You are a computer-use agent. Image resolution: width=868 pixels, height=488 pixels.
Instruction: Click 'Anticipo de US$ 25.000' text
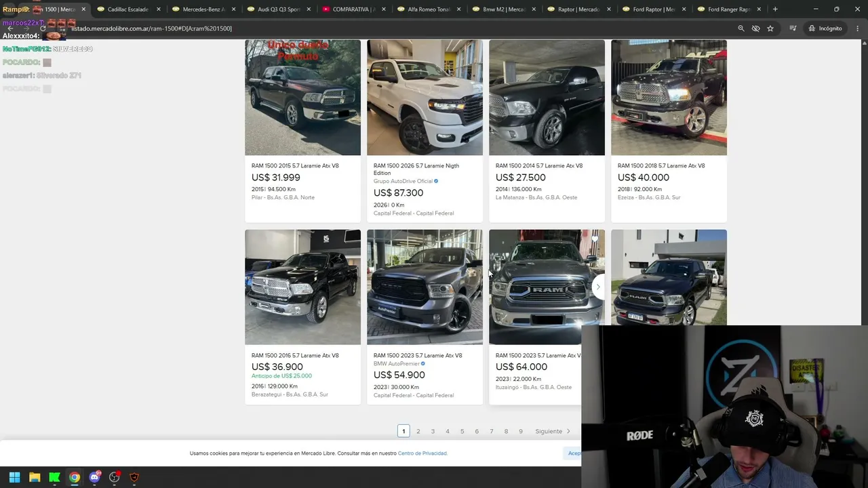click(281, 376)
